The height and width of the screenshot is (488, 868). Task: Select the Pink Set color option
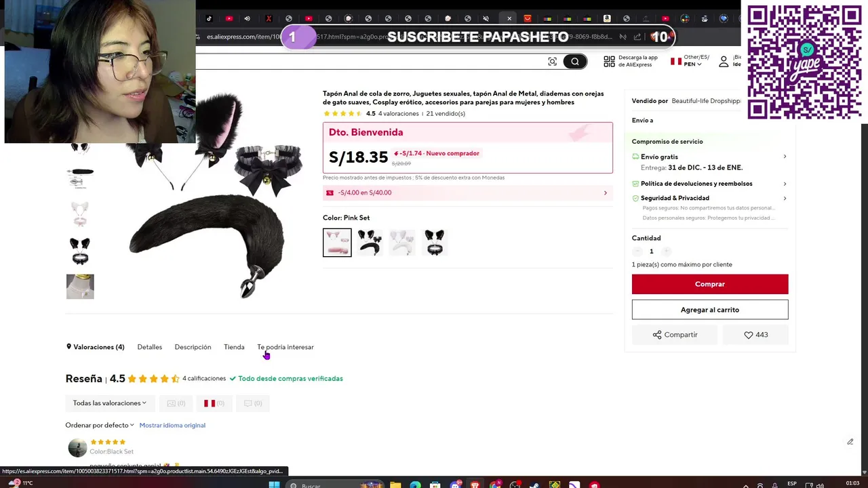coord(337,243)
